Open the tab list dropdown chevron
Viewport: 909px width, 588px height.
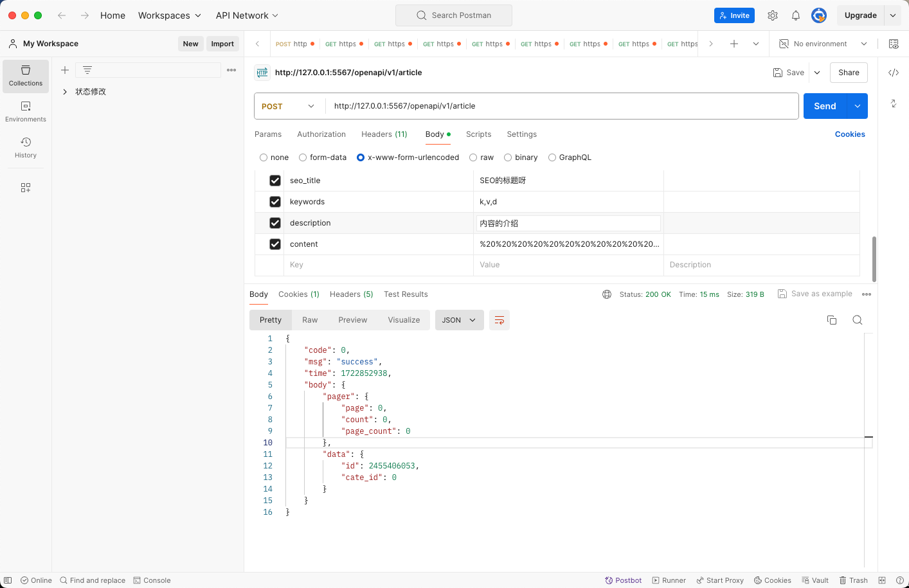tap(756, 44)
